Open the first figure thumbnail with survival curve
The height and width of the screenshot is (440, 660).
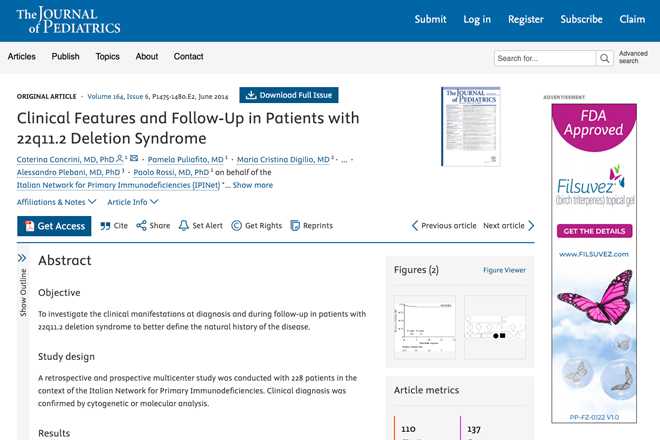point(425,327)
